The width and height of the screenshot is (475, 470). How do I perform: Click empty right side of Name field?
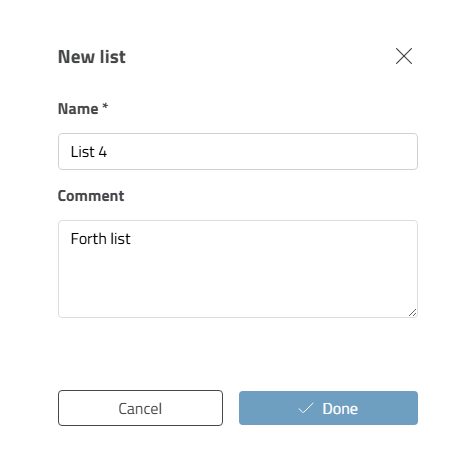[x=262, y=152]
